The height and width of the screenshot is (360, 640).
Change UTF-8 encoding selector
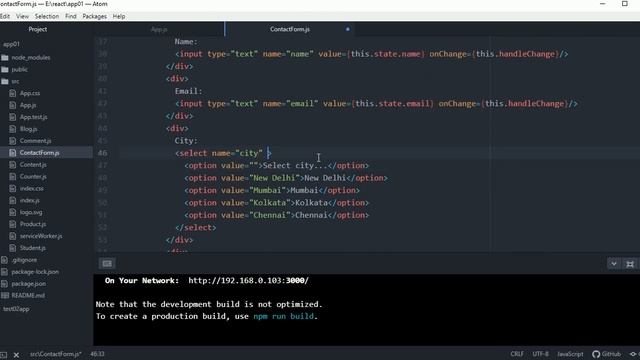(540, 354)
